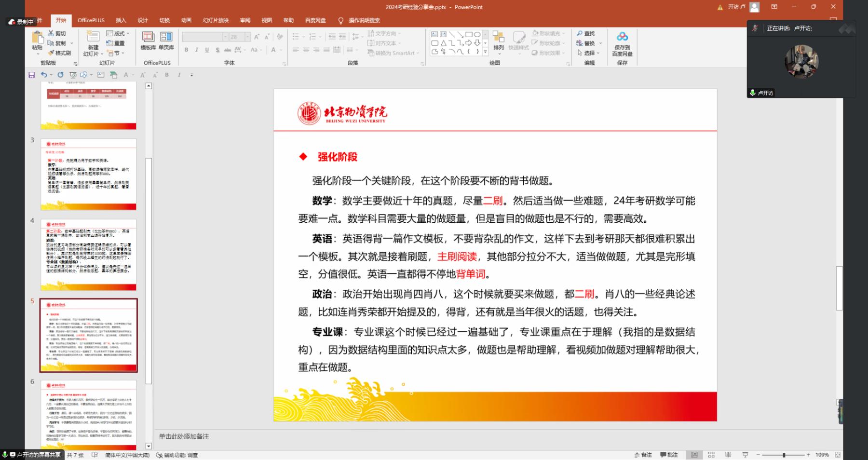This screenshot has height=460, width=868.
Task: Expand the 版式 layout dropdown
Action: (x=118, y=33)
